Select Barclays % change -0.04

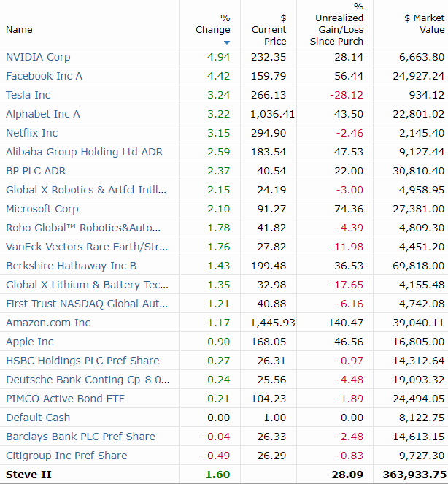coord(217,437)
